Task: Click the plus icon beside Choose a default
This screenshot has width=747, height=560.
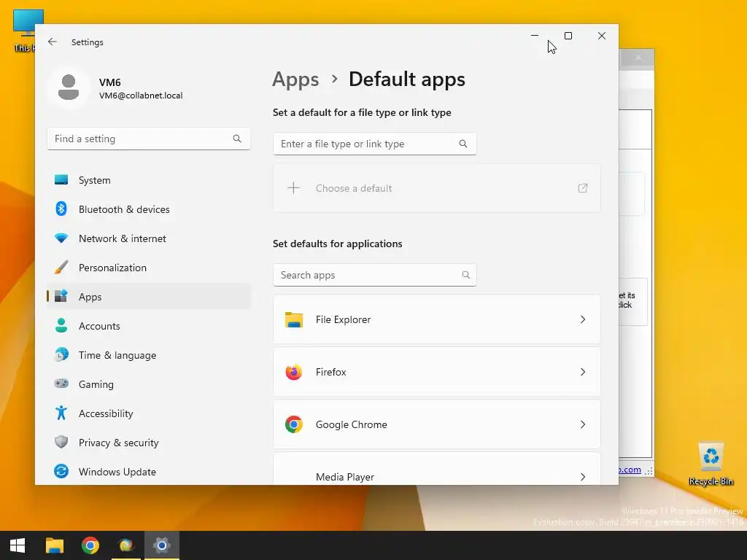Action: [293, 188]
